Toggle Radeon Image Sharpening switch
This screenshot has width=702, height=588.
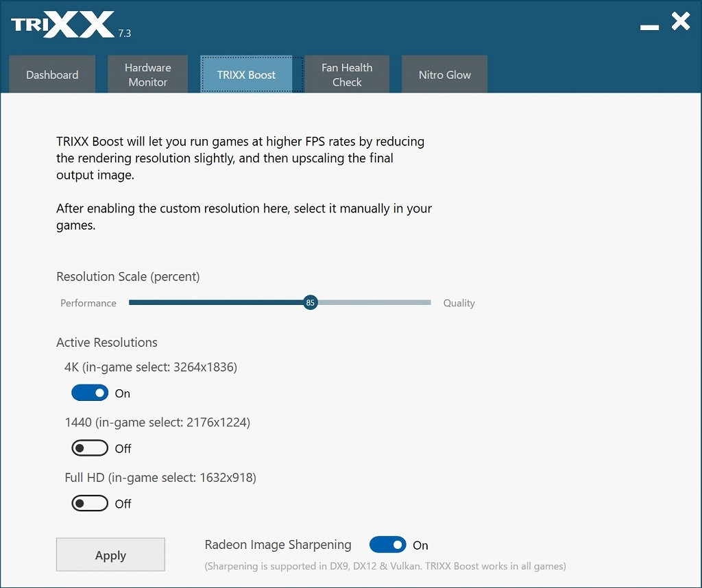click(388, 545)
